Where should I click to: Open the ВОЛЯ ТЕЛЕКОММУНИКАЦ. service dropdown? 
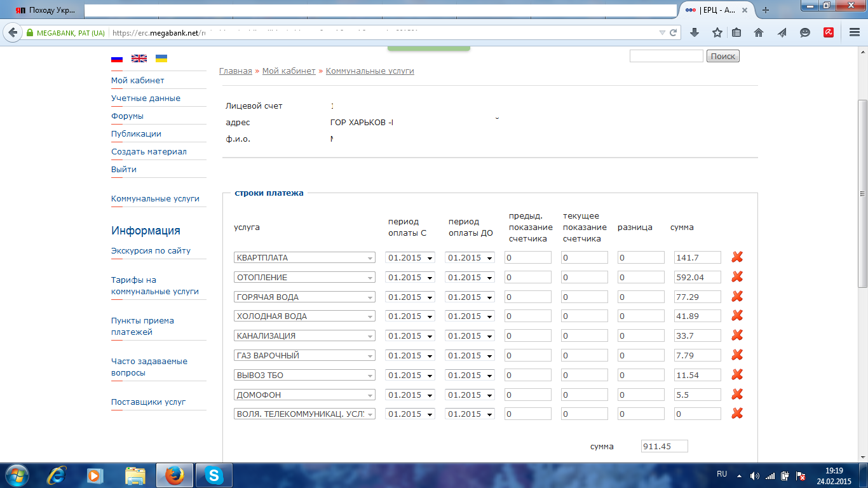[x=304, y=414]
